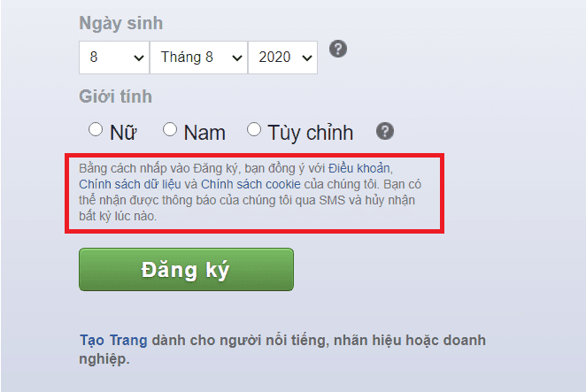This screenshot has width=586, height=392.
Task: Click the Tạo Trang link
Action: tap(113, 341)
